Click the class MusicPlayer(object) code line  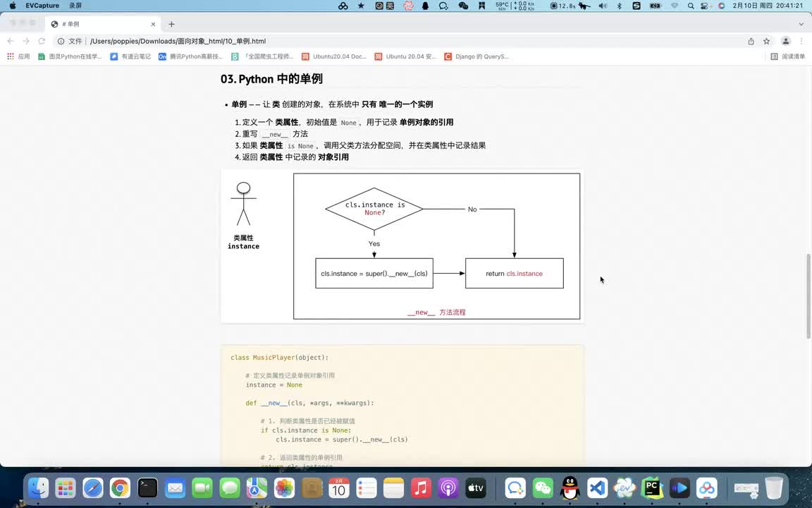(280, 358)
